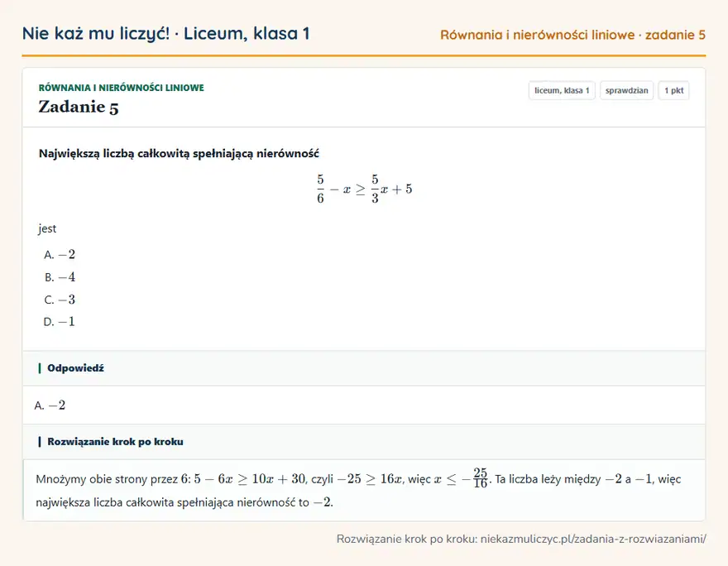The height and width of the screenshot is (566, 728).
Task: Click the inequality formula with fractions
Action: click(365, 189)
